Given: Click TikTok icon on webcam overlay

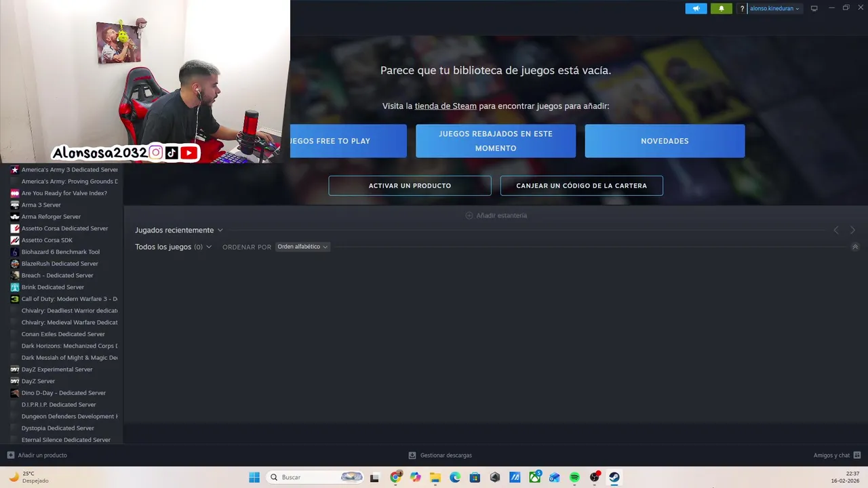Looking at the screenshot, I should (x=172, y=152).
